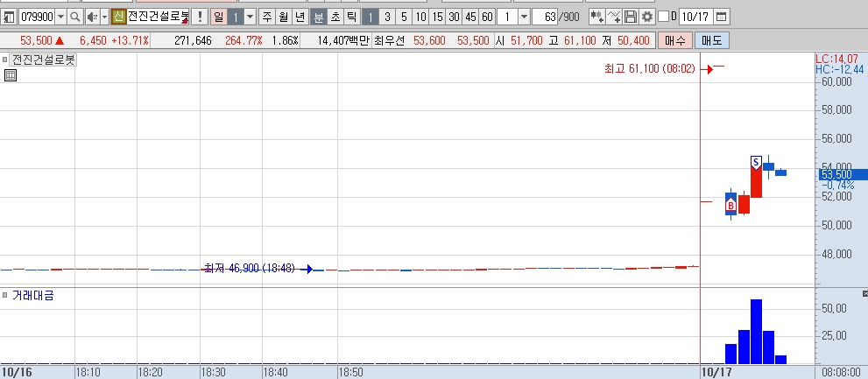Select the 30-minute interval button
This screenshot has width=868, height=379.
coord(454,17)
